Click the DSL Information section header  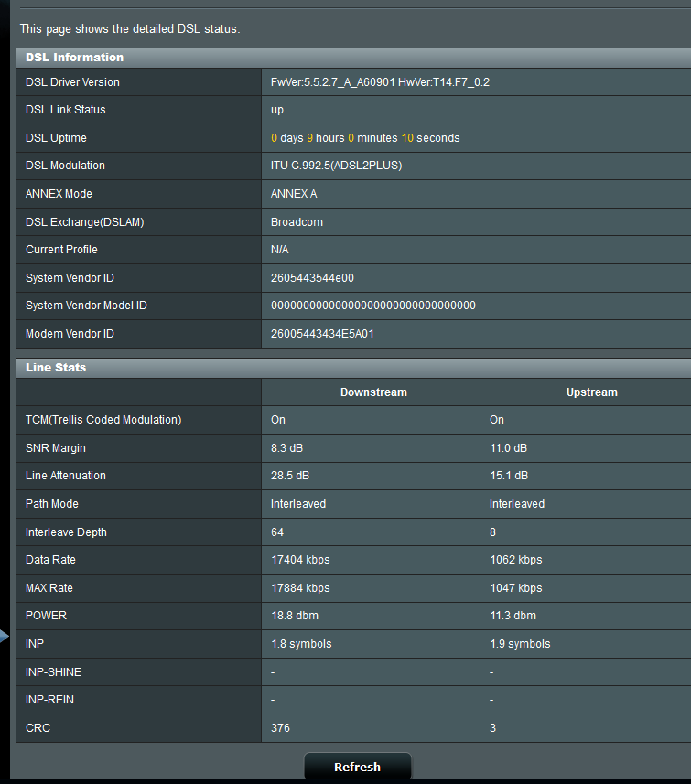pos(75,58)
